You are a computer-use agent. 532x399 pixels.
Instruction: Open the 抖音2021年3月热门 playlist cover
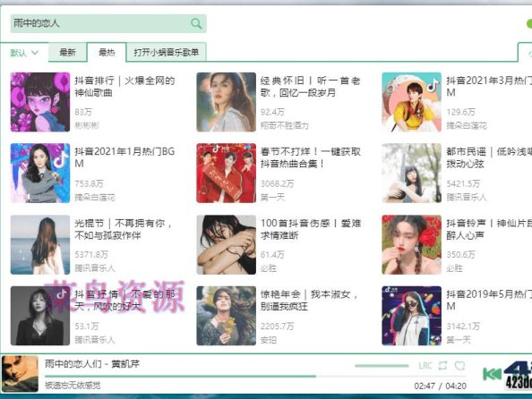[412, 102]
